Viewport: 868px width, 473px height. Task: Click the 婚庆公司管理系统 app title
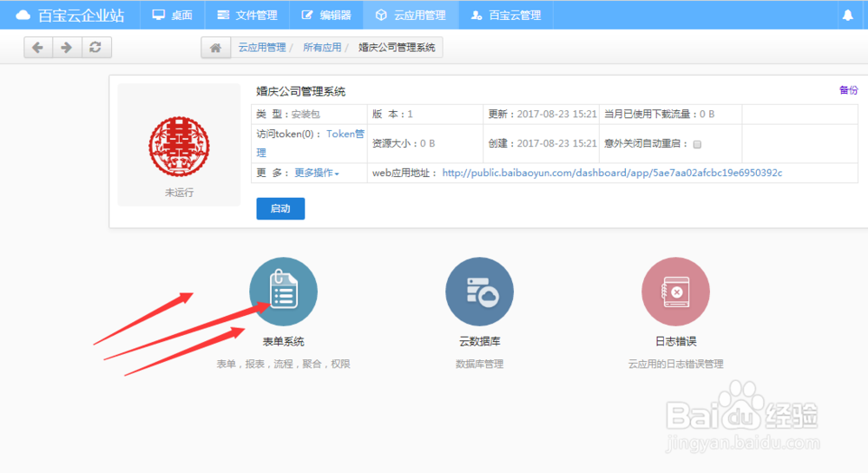(x=300, y=92)
